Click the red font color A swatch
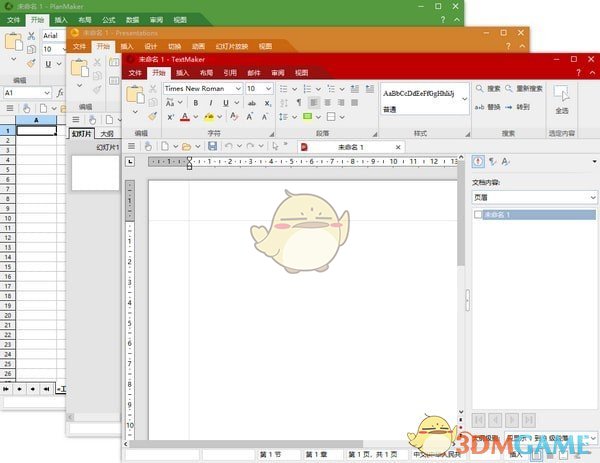The width and height of the screenshot is (600, 463). pos(185,117)
